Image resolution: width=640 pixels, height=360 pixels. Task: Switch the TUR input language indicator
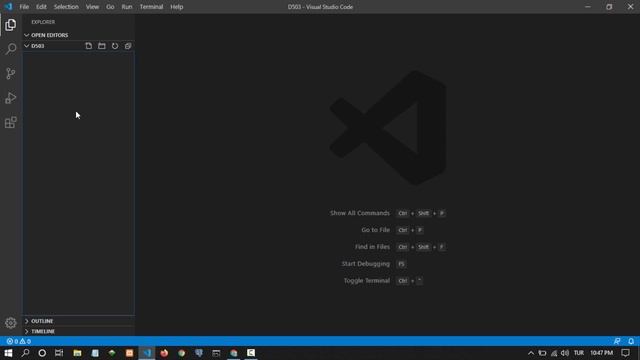pos(579,353)
